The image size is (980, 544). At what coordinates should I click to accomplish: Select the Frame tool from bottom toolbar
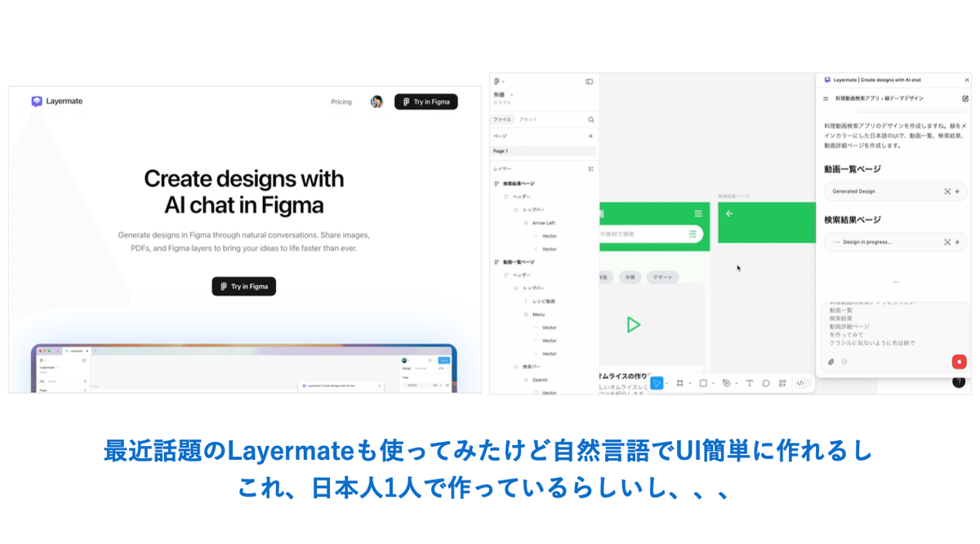(x=681, y=383)
